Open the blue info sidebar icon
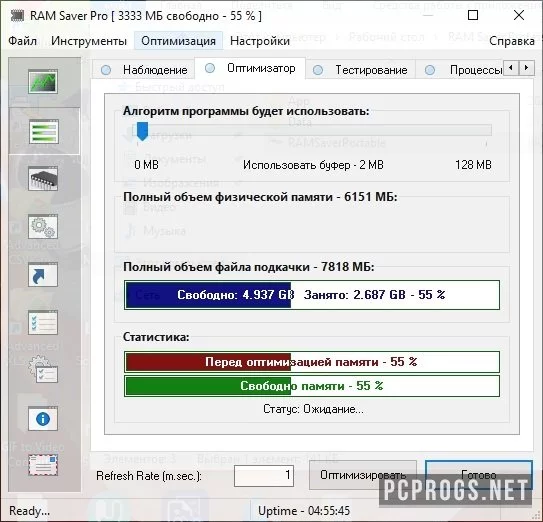This screenshot has height=522, width=543. [43, 418]
